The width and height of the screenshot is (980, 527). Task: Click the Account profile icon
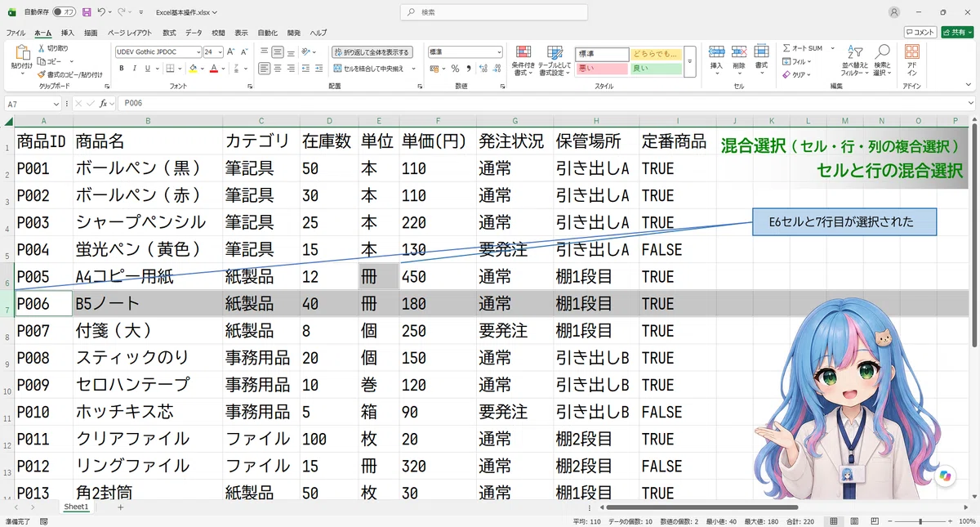[x=894, y=12]
